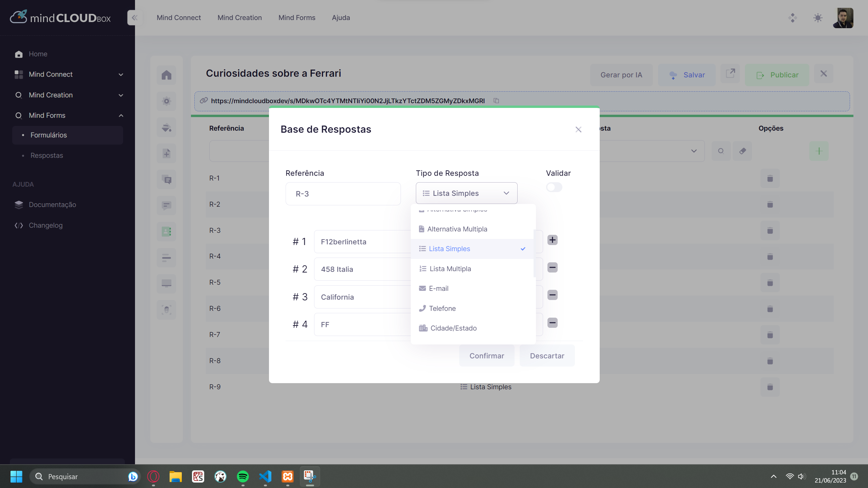Remove option #4 with the minus icon
The image size is (868, 488).
pos(552,323)
